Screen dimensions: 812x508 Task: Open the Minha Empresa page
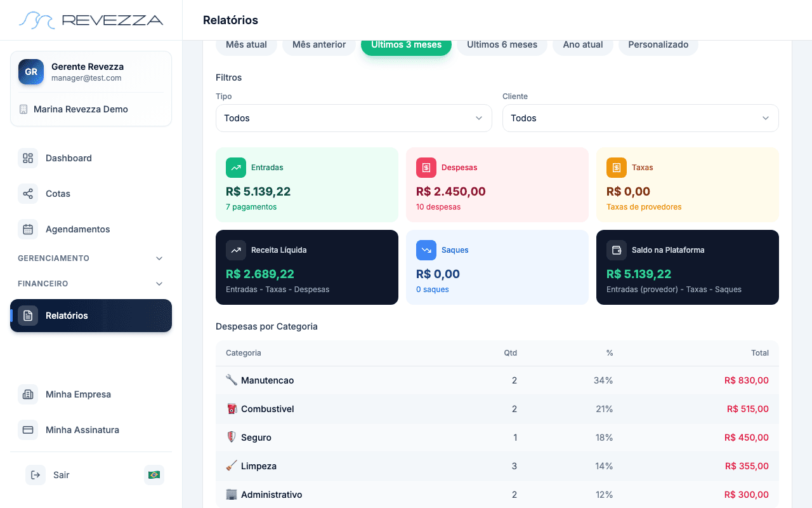(91, 394)
